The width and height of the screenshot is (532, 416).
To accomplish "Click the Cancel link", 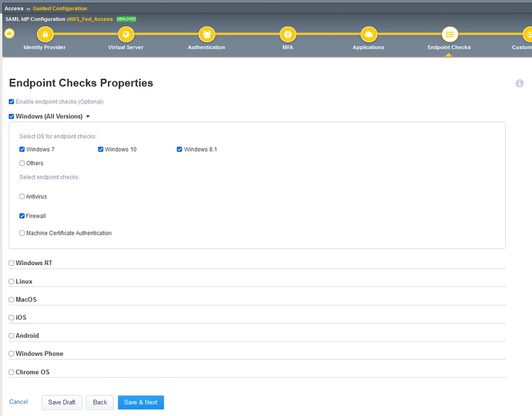I will tap(18, 402).
